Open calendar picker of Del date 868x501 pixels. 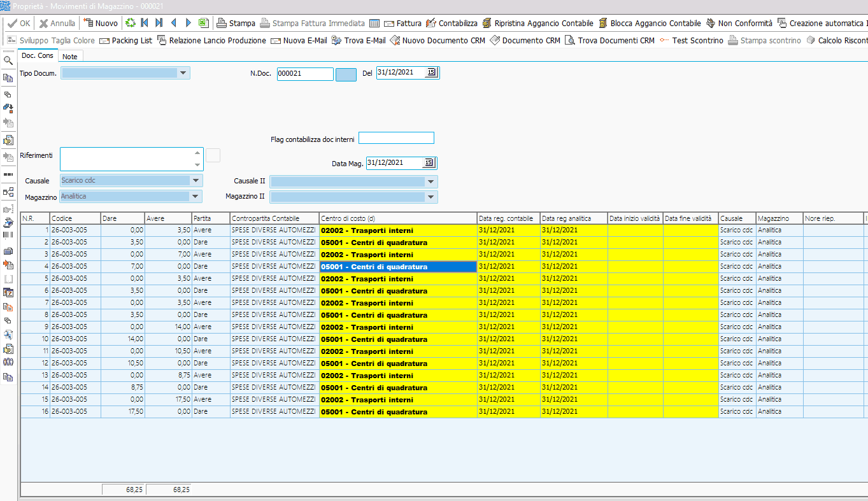(431, 73)
